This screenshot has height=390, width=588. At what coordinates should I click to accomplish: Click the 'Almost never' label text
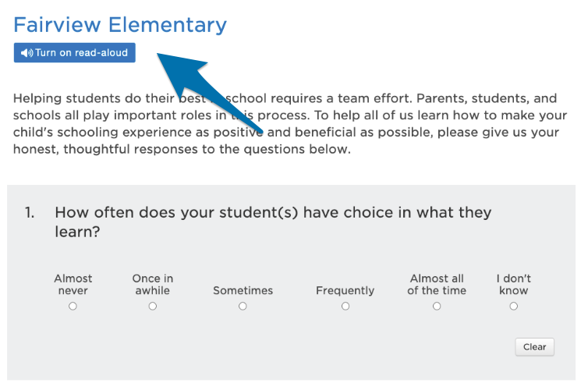(x=73, y=284)
